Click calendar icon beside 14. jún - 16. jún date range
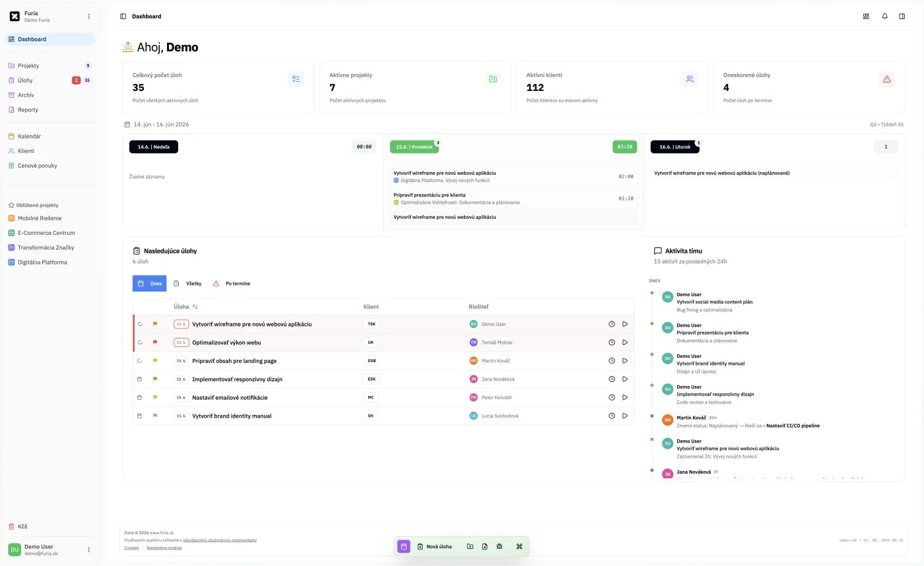 pos(127,124)
